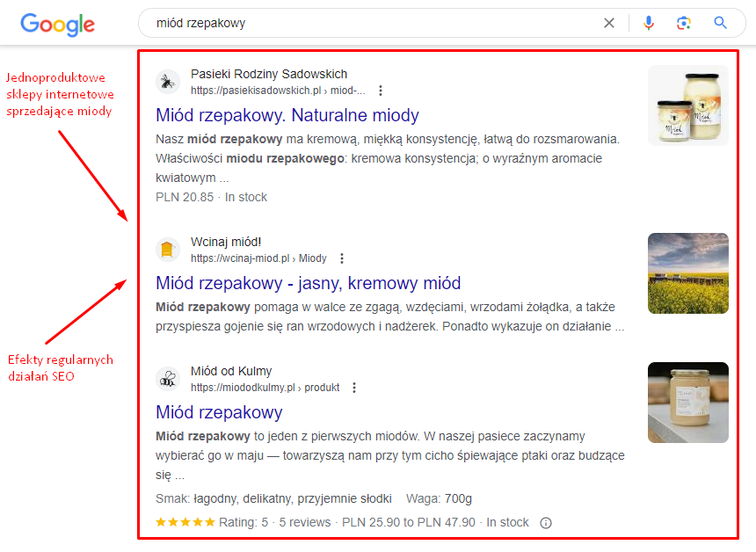
Task: Click the Wcinaj miód! site name
Action: pos(226,242)
